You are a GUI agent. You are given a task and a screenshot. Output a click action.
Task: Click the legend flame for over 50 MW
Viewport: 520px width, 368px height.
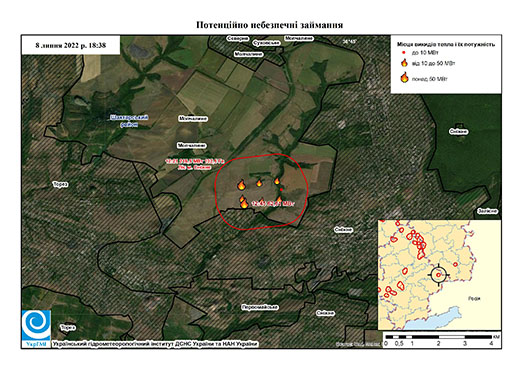tap(404, 77)
